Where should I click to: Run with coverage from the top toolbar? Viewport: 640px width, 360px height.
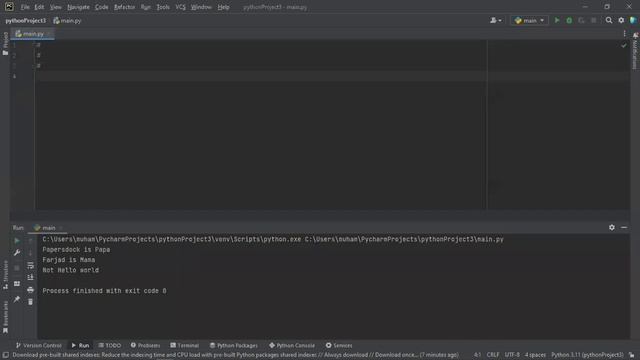[581, 20]
